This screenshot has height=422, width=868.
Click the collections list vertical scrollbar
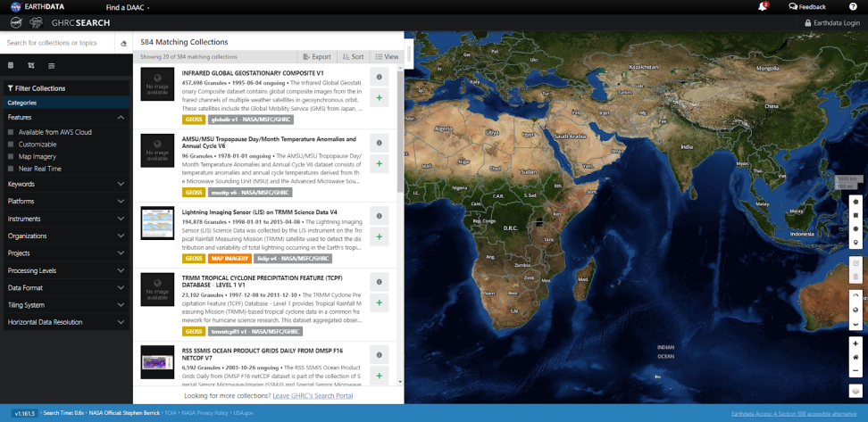401,130
